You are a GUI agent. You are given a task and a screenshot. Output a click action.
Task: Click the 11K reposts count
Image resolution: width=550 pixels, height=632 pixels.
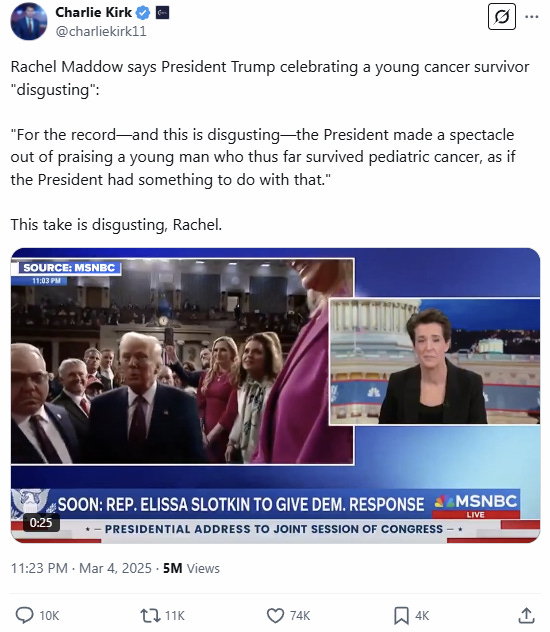pyautogui.click(x=175, y=616)
